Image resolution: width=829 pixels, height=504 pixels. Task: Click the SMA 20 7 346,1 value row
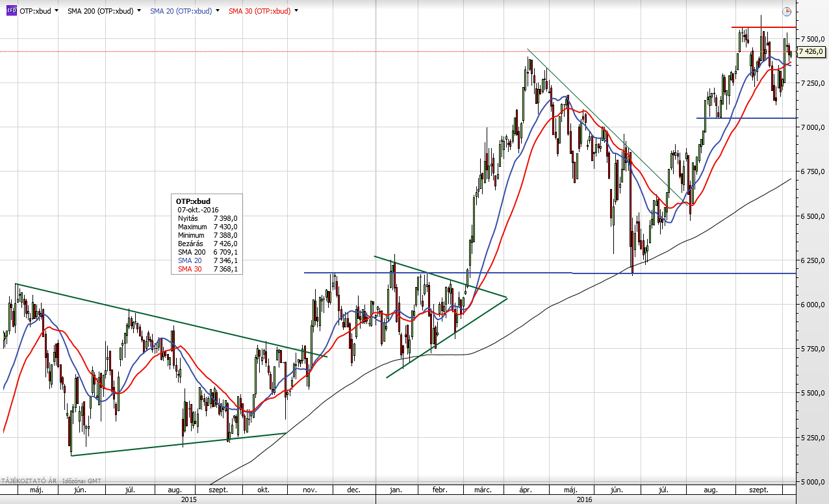(207, 260)
